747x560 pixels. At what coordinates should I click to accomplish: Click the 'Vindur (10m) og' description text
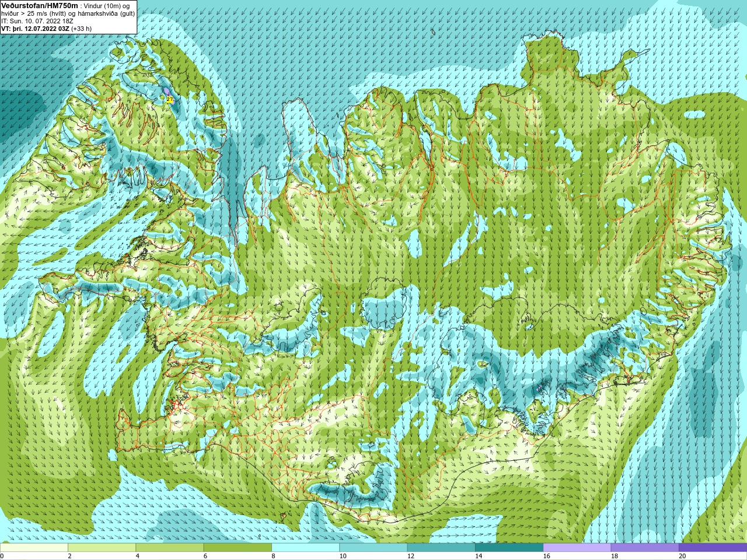(x=107, y=5)
